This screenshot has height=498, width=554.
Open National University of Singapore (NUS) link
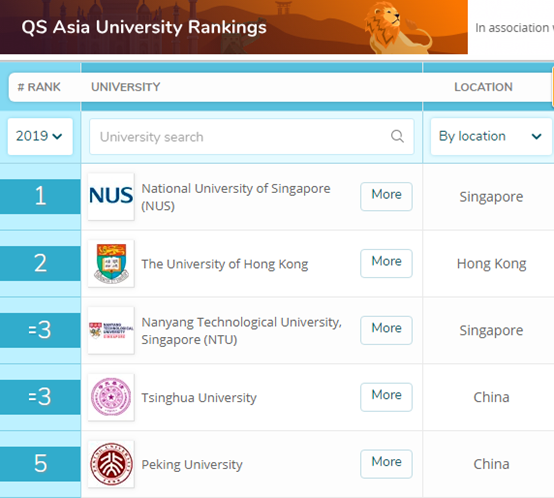tap(236, 197)
